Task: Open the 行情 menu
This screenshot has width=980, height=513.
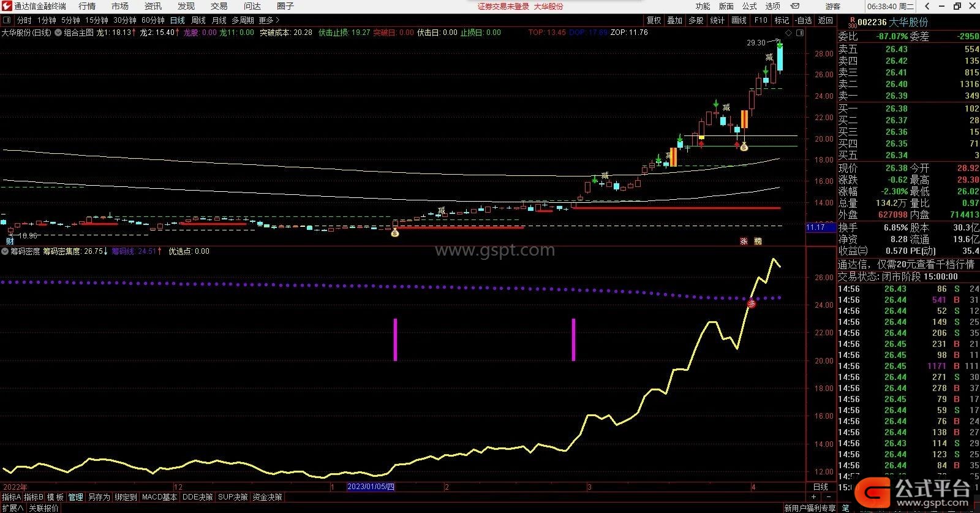Action: point(87,6)
